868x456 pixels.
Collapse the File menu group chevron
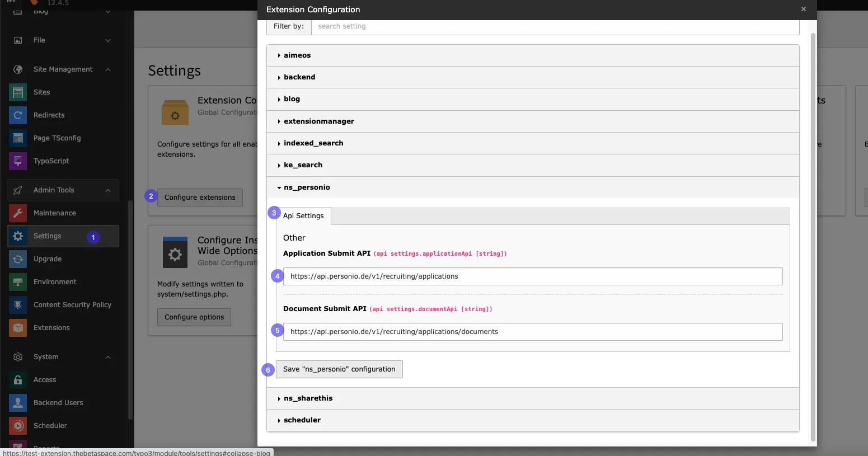point(108,40)
